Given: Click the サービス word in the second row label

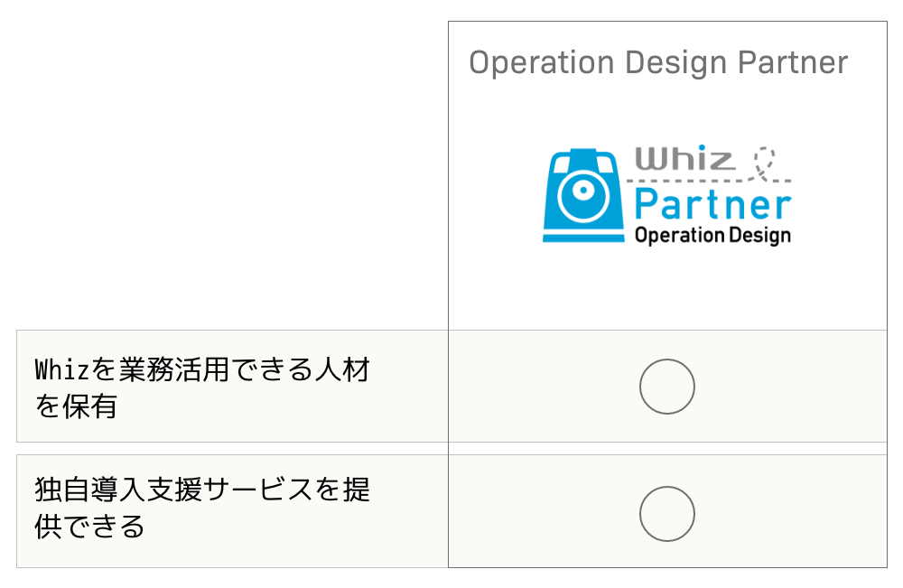Looking at the screenshot, I should (258, 490).
